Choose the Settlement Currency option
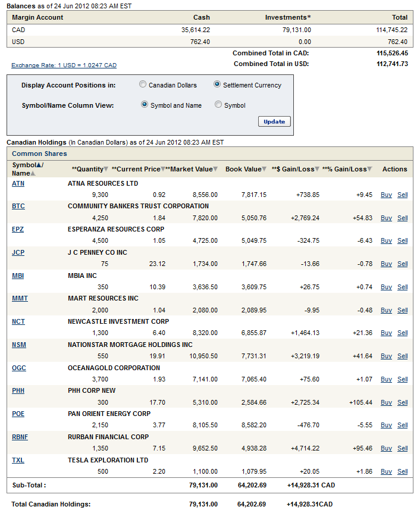Screen dimensions: 420x513 (x=217, y=85)
